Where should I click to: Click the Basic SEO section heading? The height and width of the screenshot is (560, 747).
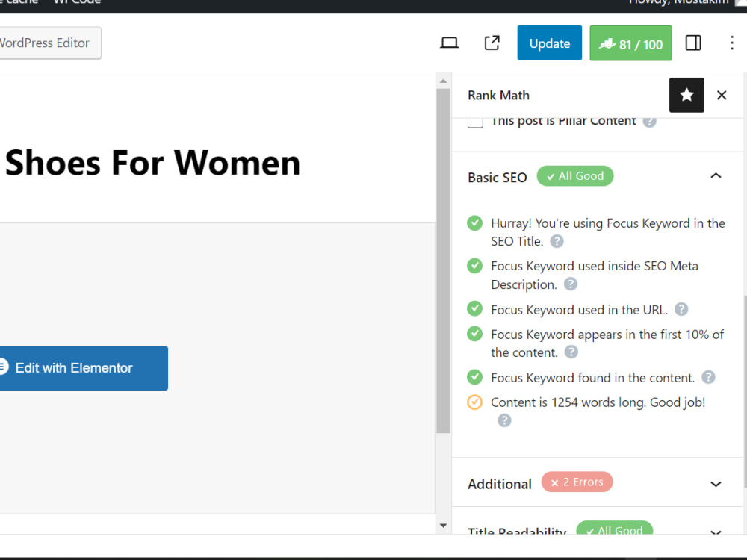tap(497, 178)
